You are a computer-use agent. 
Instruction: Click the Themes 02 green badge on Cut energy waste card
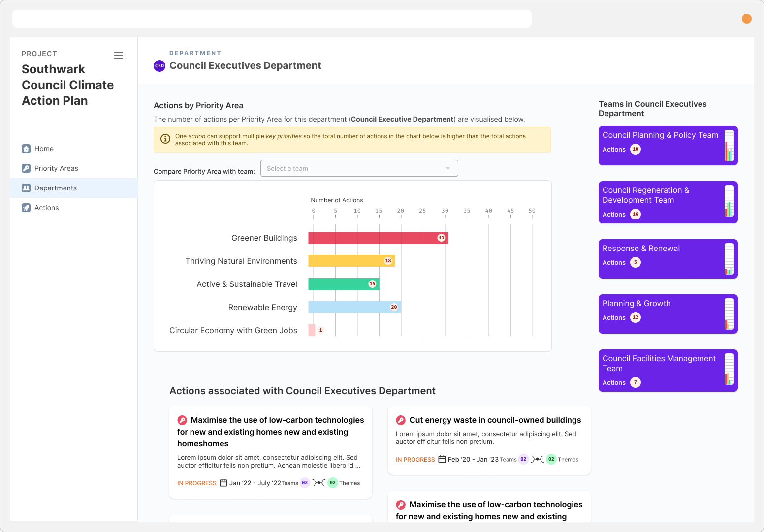[x=551, y=459]
